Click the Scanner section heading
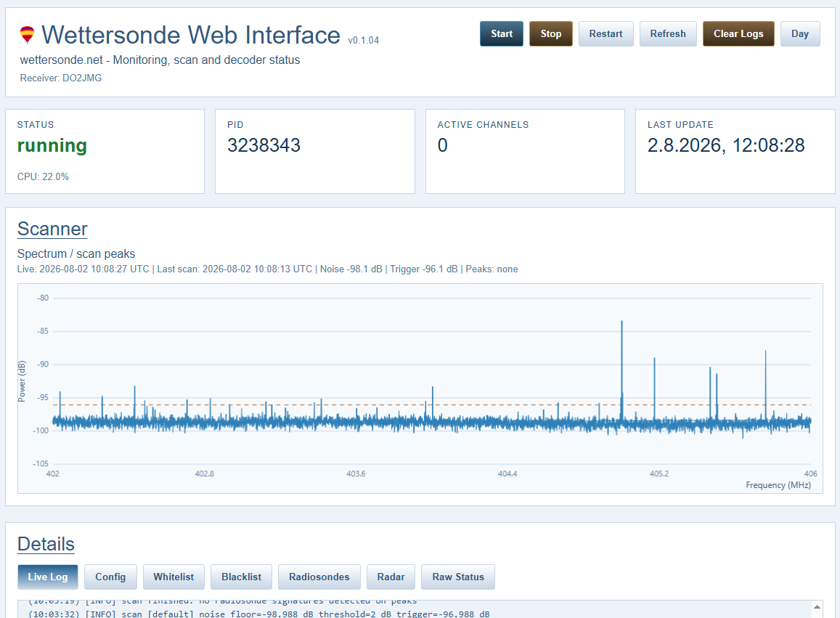This screenshot has width=840, height=618. pyautogui.click(x=52, y=229)
